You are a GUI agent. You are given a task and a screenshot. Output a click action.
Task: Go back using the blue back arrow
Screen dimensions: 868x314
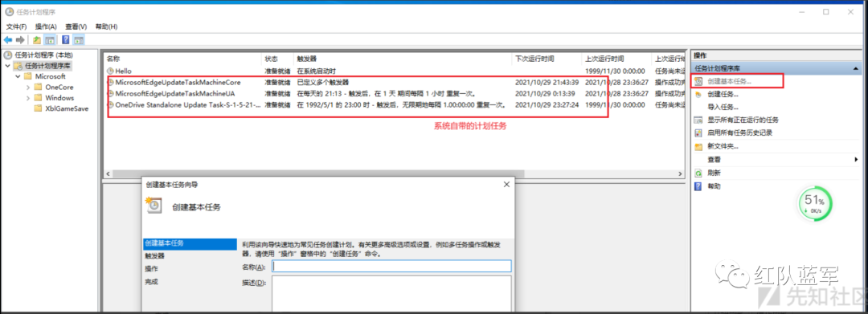click(x=8, y=40)
